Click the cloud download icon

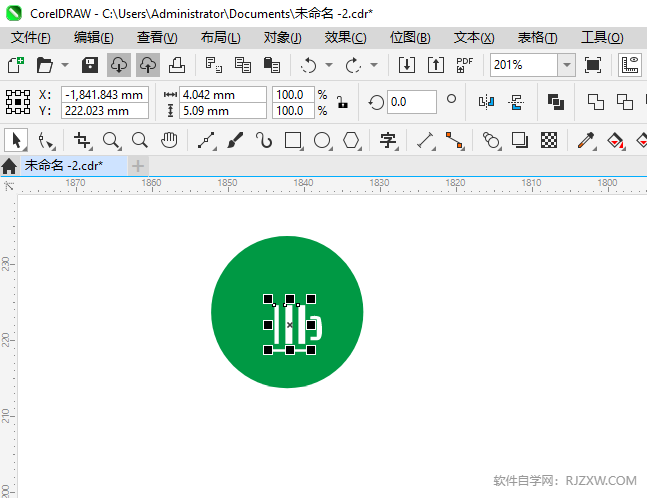[x=119, y=65]
